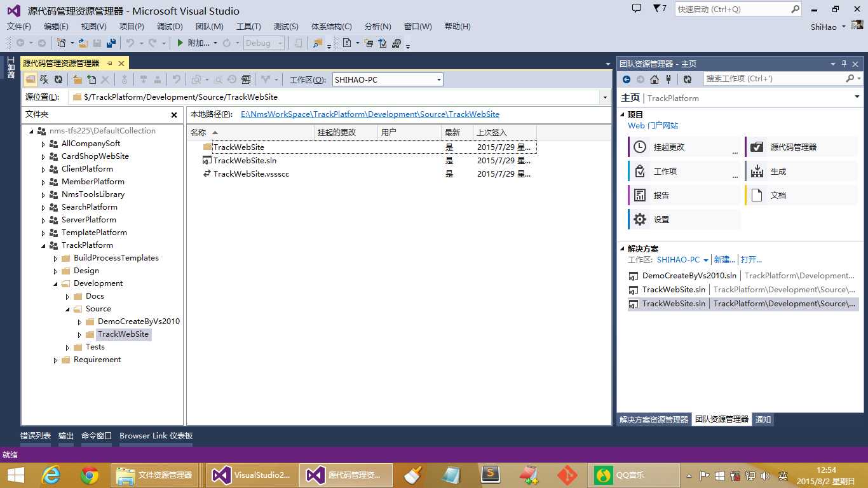Screen dimensions: 868x488
Task: Select the MemberPlatform project in the tree
Action: point(93,182)
